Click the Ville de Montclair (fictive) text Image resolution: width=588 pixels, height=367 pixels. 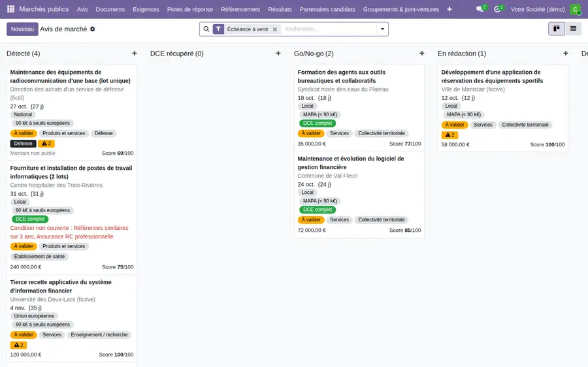(x=473, y=89)
